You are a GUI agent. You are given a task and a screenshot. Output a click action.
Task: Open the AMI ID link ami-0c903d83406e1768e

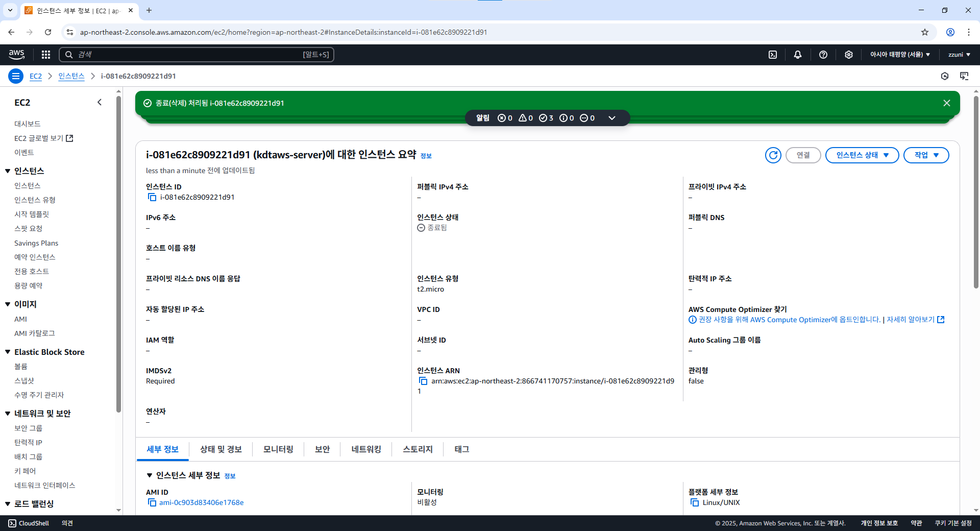(x=202, y=502)
